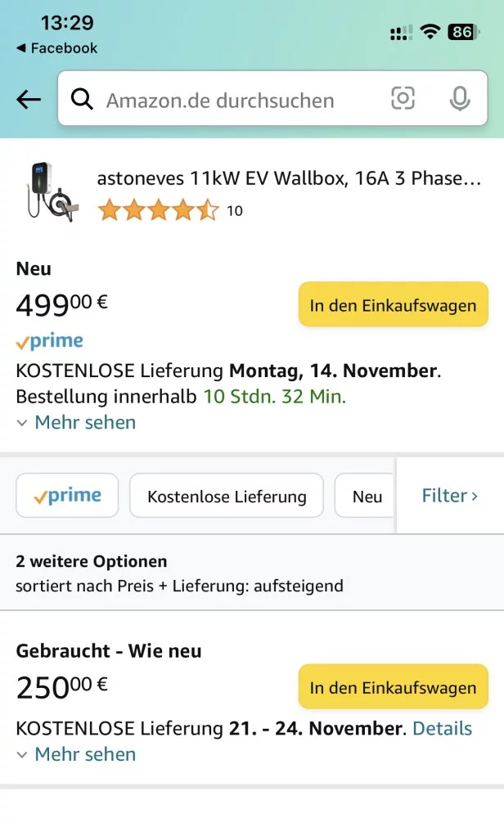504x818 pixels.
Task: Add the 499 € new item to cart
Action: (393, 305)
